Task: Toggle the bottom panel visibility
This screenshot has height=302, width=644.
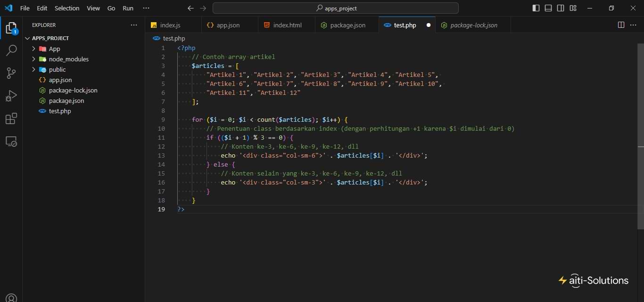Action: [x=548, y=8]
